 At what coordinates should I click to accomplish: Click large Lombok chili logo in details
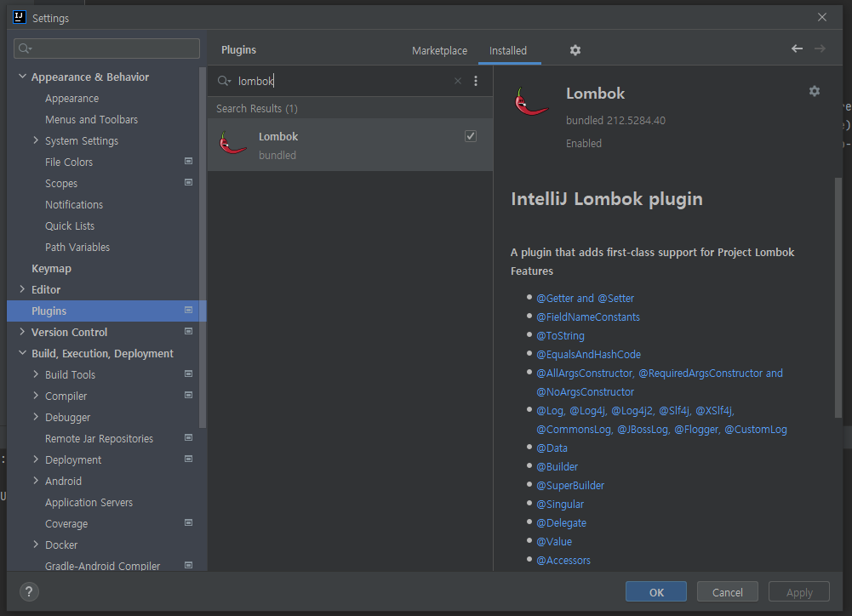click(x=531, y=102)
